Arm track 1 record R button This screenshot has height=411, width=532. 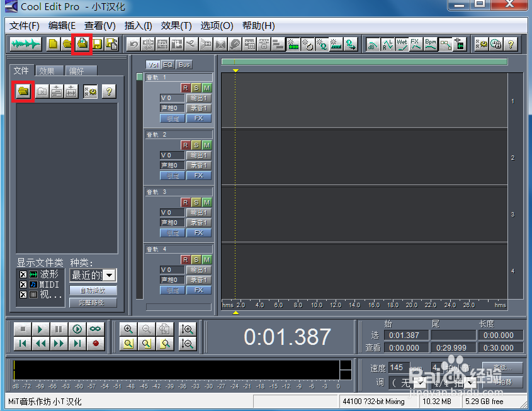click(x=185, y=88)
